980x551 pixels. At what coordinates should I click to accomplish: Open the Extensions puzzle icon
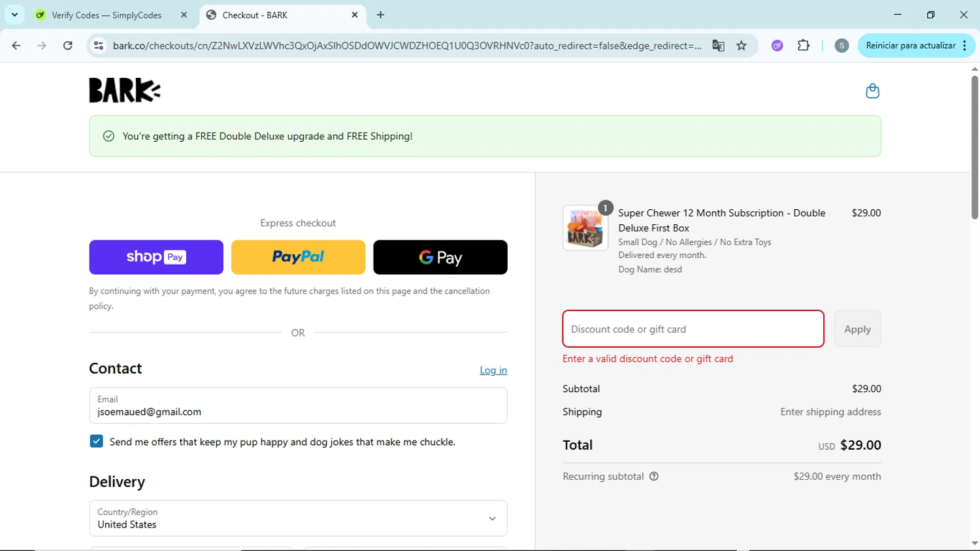pyautogui.click(x=804, y=46)
